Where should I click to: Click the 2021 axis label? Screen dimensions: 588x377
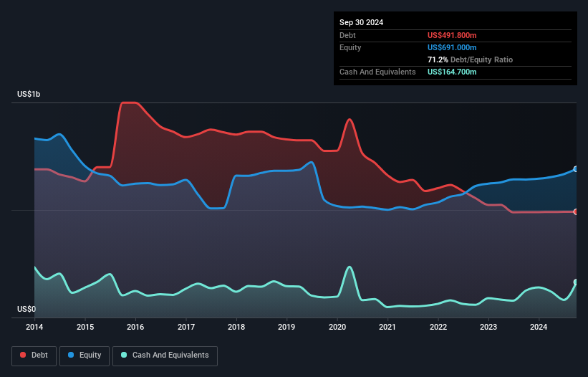pos(387,327)
